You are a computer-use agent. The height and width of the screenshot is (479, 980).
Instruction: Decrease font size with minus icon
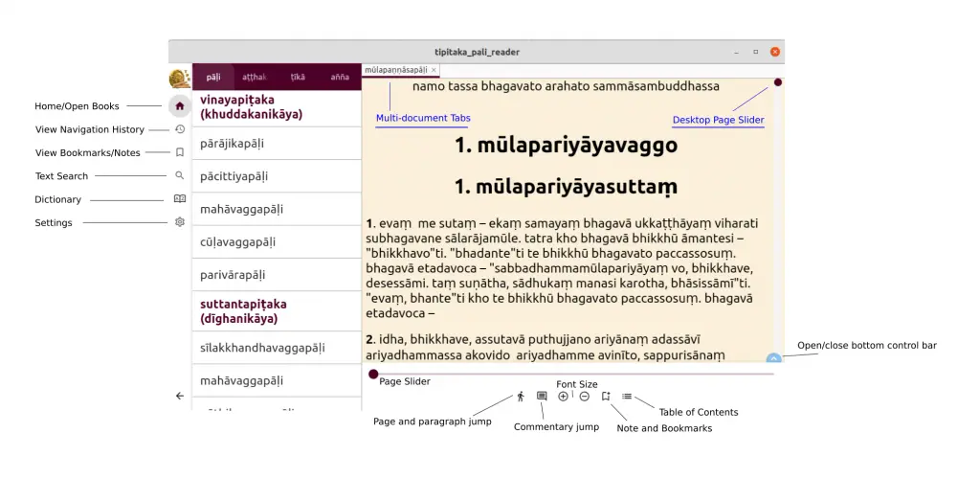[584, 397]
